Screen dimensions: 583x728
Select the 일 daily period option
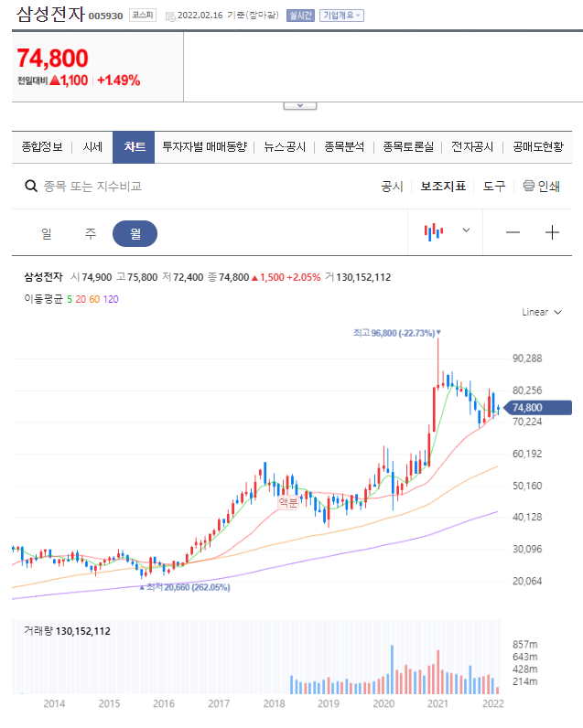pos(46,233)
